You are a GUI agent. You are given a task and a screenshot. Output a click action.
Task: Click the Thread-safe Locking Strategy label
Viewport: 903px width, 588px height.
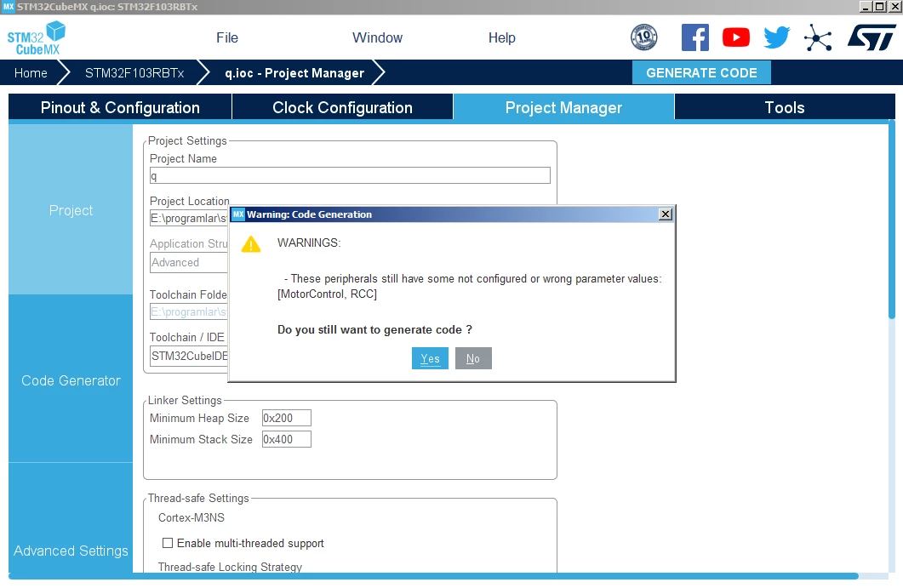(230, 568)
